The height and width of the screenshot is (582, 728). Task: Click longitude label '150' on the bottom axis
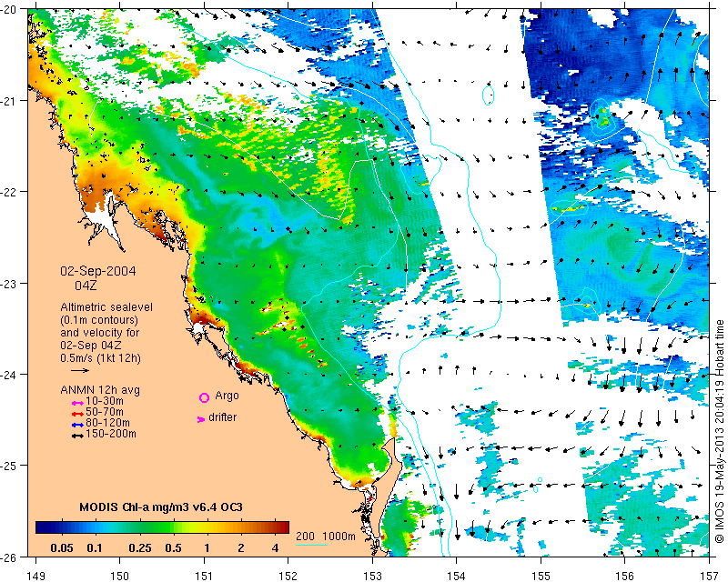tap(120, 576)
